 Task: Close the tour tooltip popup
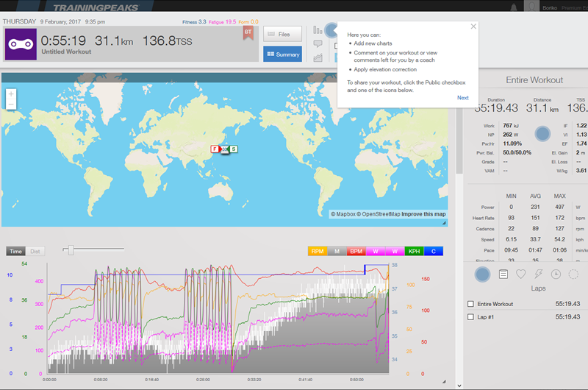click(x=473, y=26)
